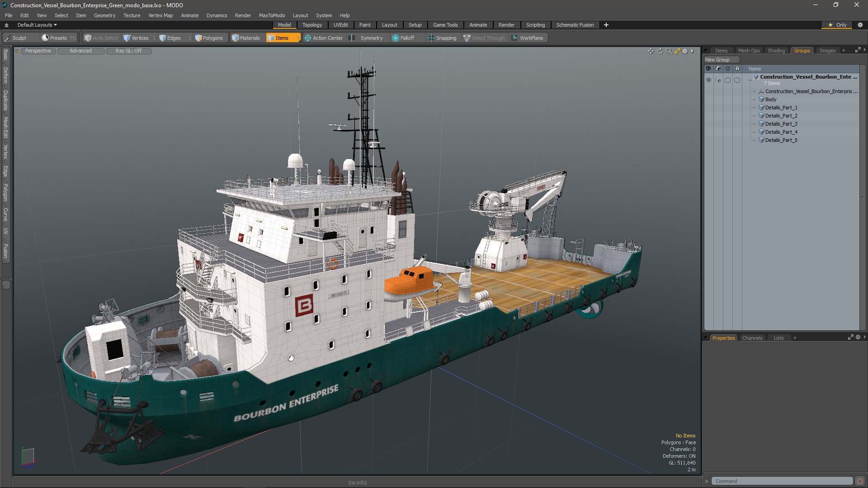Open the Action Center dropdown

[324, 38]
